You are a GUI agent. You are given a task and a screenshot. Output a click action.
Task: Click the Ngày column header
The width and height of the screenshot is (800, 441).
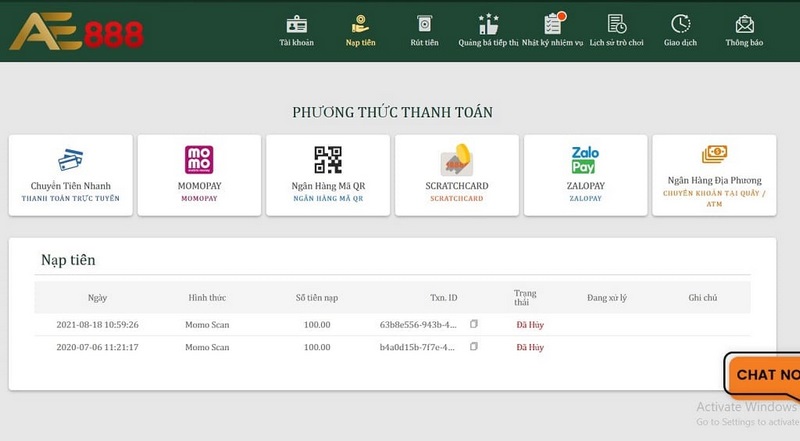pyautogui.click(x=97, y=298)
